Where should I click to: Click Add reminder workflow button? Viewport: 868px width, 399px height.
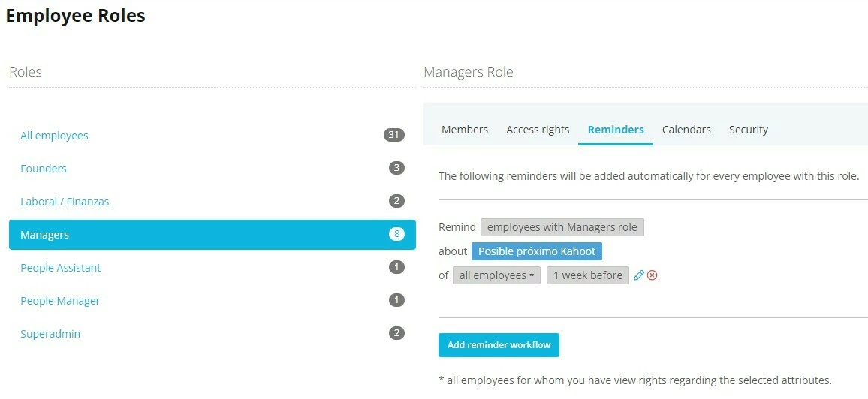click(499, 345)
